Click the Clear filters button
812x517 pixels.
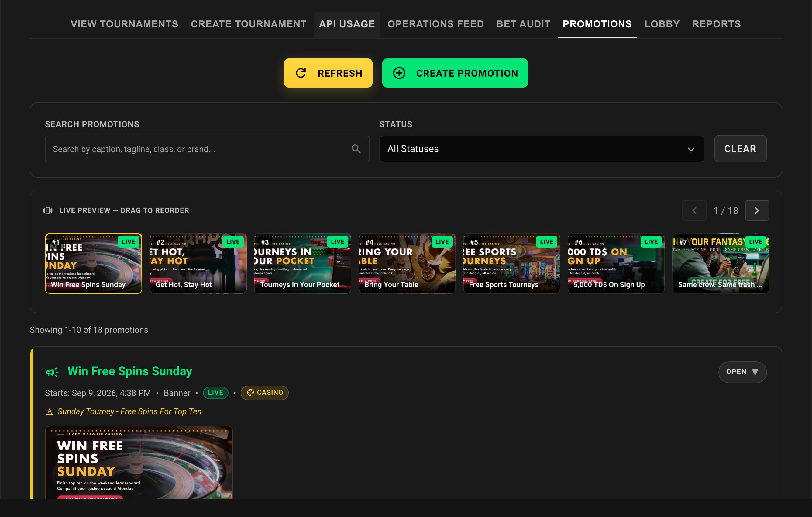740,149
